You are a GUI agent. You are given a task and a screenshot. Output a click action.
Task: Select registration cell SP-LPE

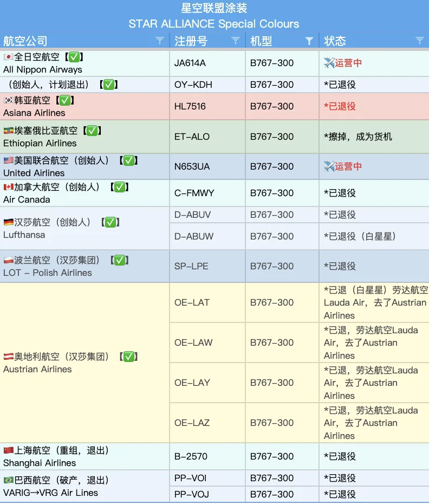click(x=207, y=266)
